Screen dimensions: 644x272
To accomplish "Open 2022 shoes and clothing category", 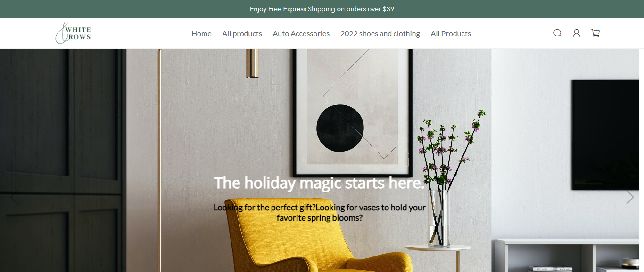I will tap(380, 34).
